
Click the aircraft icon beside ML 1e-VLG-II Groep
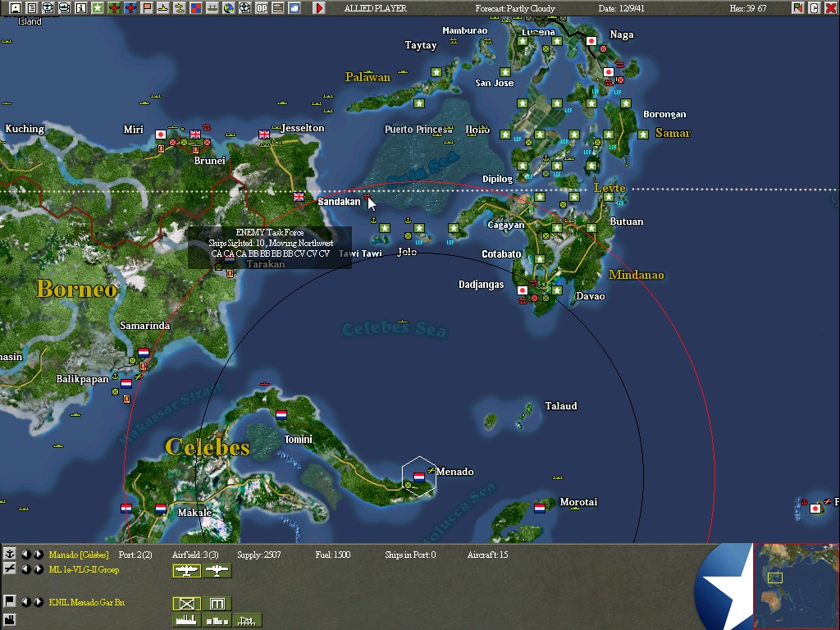click(x=9, y=569)
